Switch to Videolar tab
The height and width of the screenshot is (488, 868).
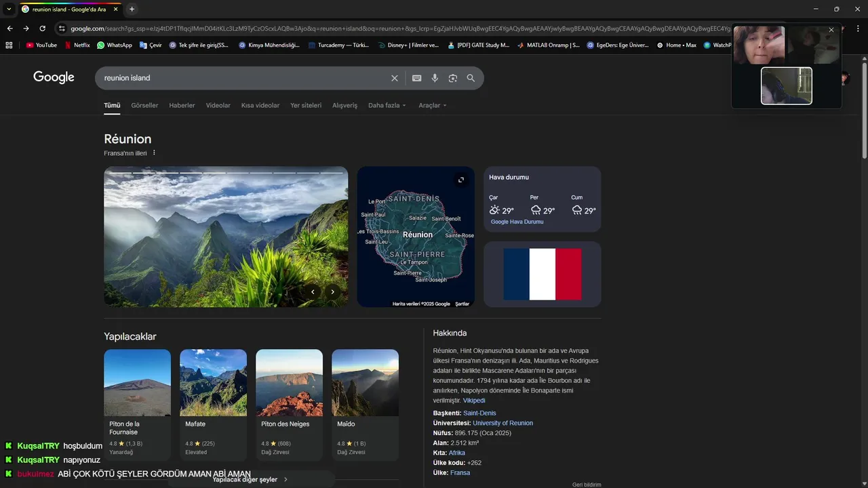pos(218,105)
